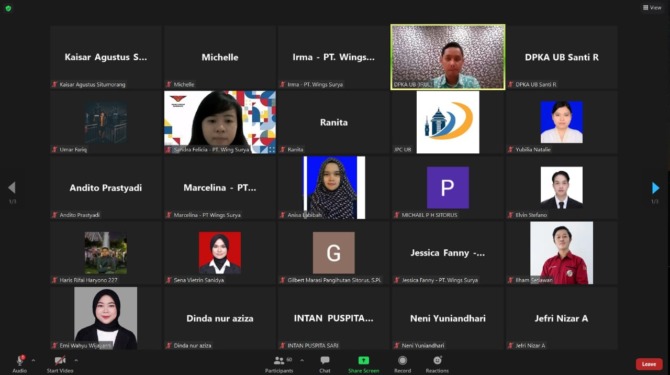Select Haris Rifai Haryono's photo tile
Image resolution: width=670 pixels, height=375 pixels.
click(106, 253)
